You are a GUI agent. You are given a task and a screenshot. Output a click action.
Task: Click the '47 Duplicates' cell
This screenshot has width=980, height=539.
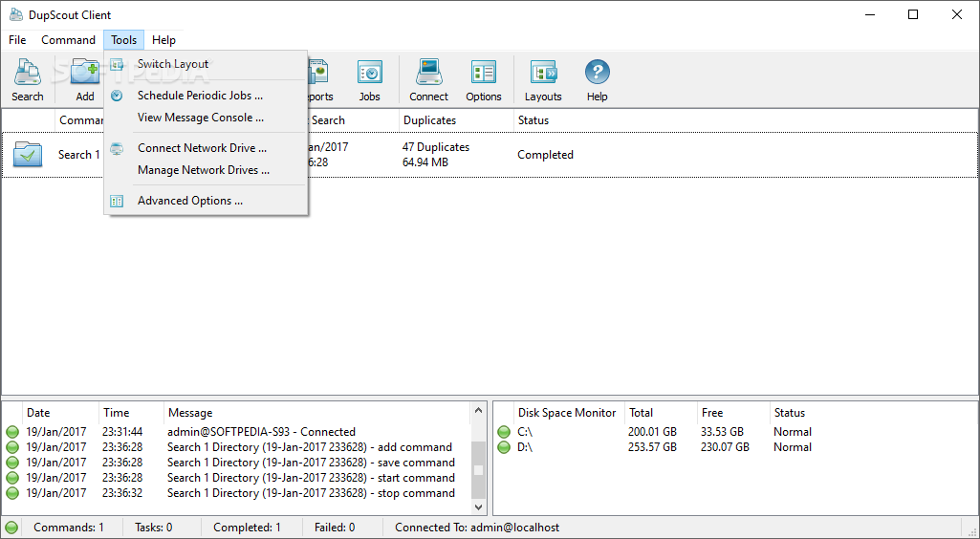point(436,147)
